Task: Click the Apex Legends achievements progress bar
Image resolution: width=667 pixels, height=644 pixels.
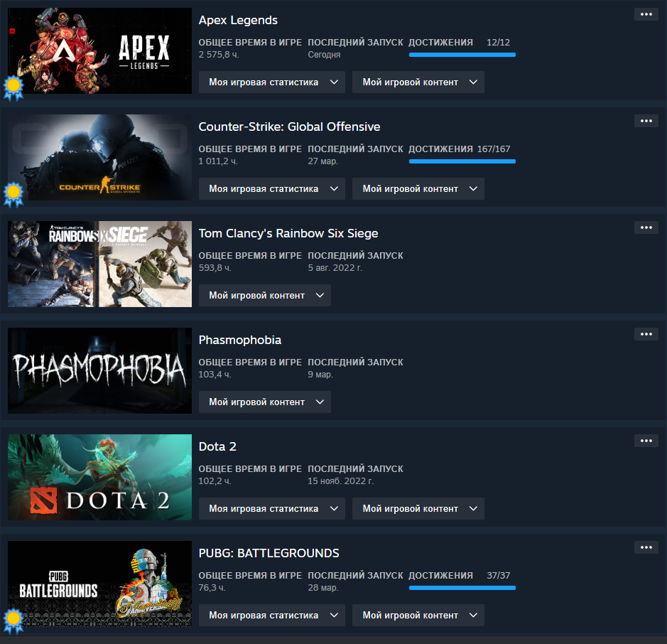Action: pyautogui.click(x=462, y=55)
